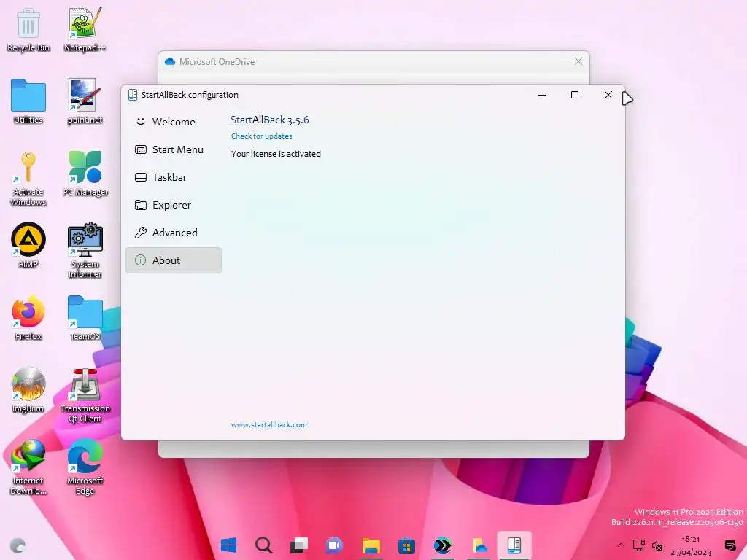Expand hidden system tray icons chevron

(x=621, y=545)
